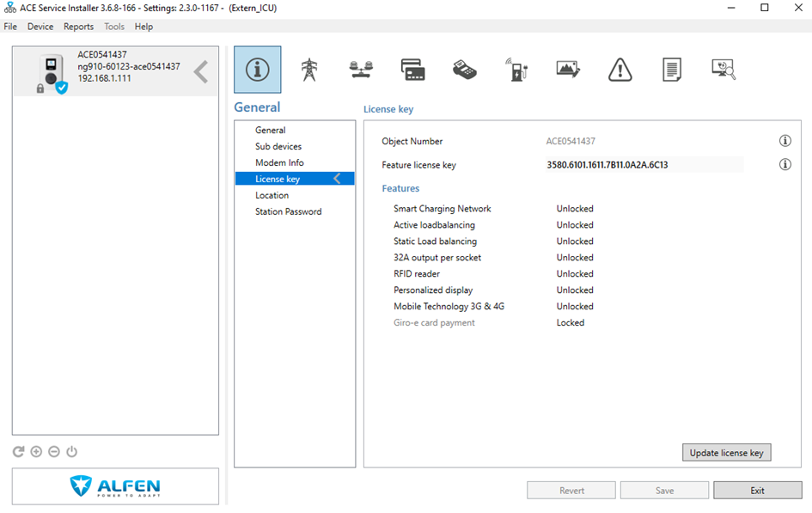Image resolution: width=812 pixels, height=513 pixels.
Task: Open the File menu
Action: tap(10, 27)
